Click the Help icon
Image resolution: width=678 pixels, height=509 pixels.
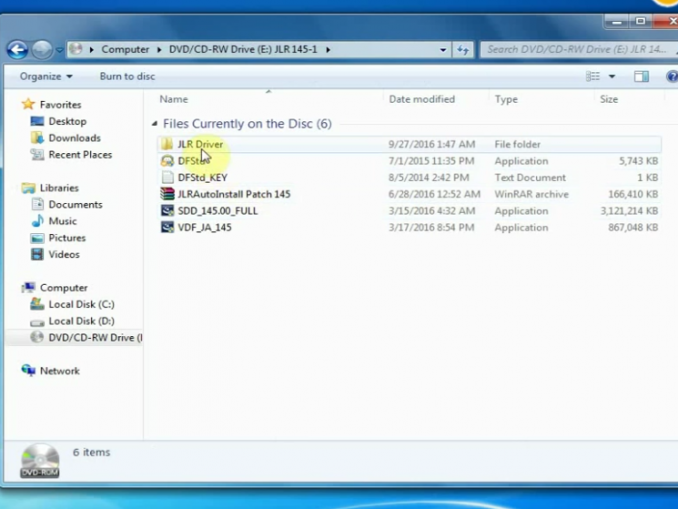point(672,77)
